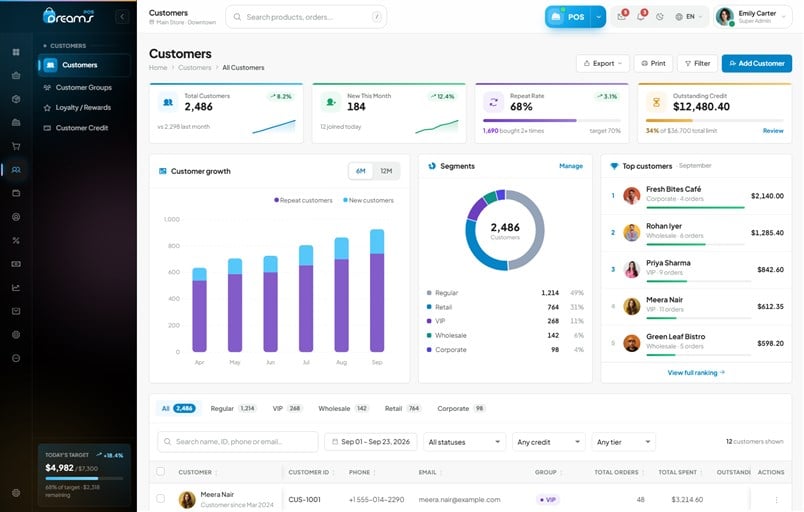
Task: Click the New This Month card icon
Action: pos(331,102)
